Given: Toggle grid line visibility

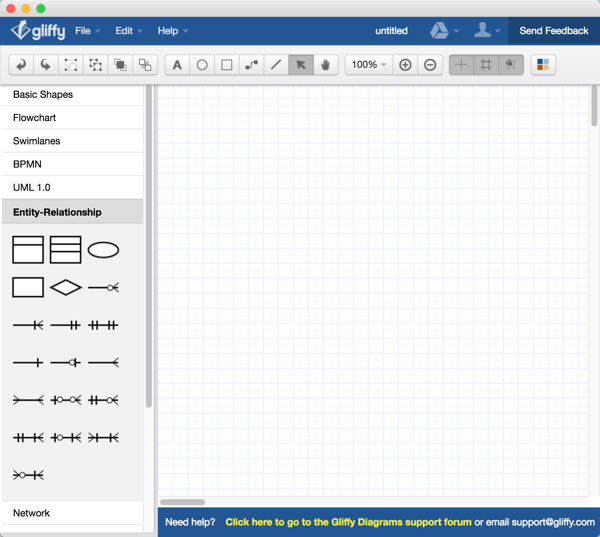Looking at the screenshot, I should 486,65.
